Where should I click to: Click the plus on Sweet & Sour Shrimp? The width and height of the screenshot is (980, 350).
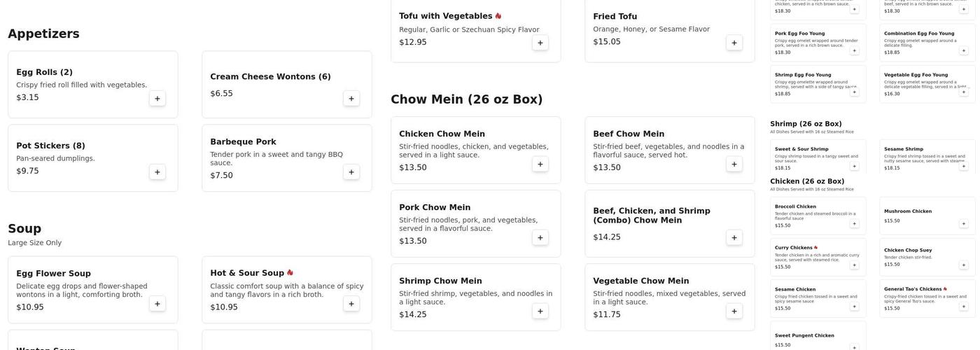[854, 166]
